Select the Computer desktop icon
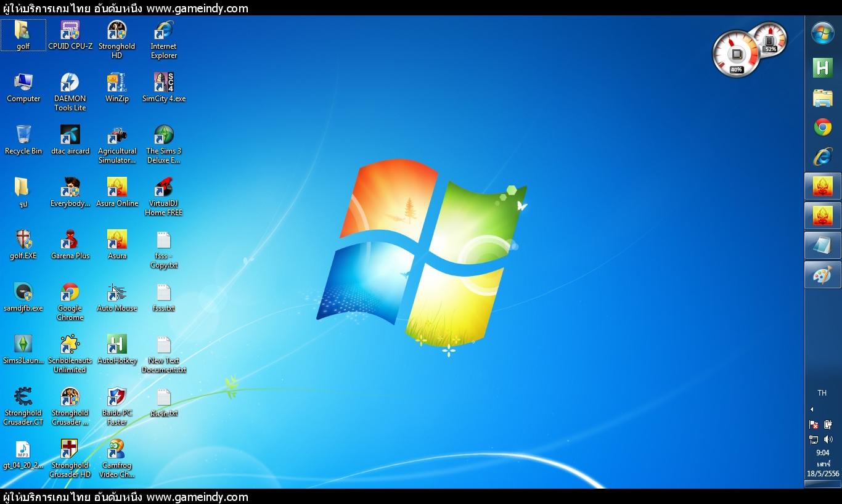Image resolution: width=842 pixels, height=504 pixels. coord(23,87)
